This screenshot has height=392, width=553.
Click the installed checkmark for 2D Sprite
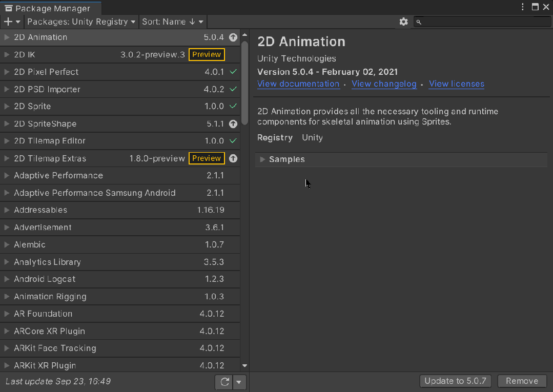tap(233, 106)
